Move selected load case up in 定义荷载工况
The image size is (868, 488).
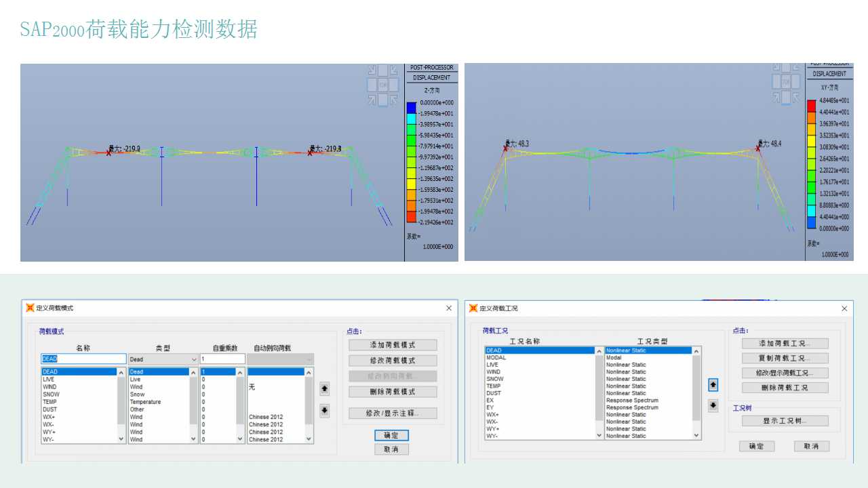coord(713,384)
